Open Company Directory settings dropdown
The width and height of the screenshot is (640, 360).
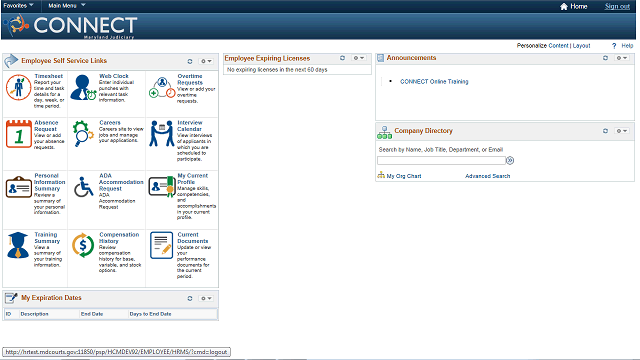622,131
